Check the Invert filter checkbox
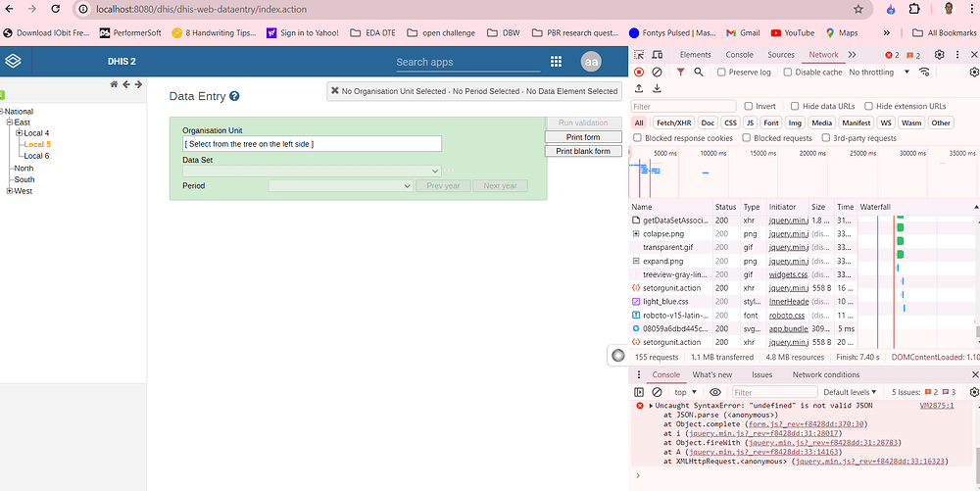 (748, 106)
